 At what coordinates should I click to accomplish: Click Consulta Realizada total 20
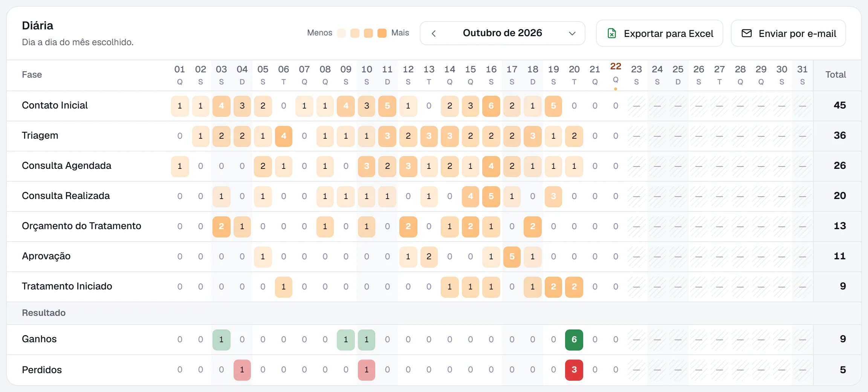(x=840, y=196)
